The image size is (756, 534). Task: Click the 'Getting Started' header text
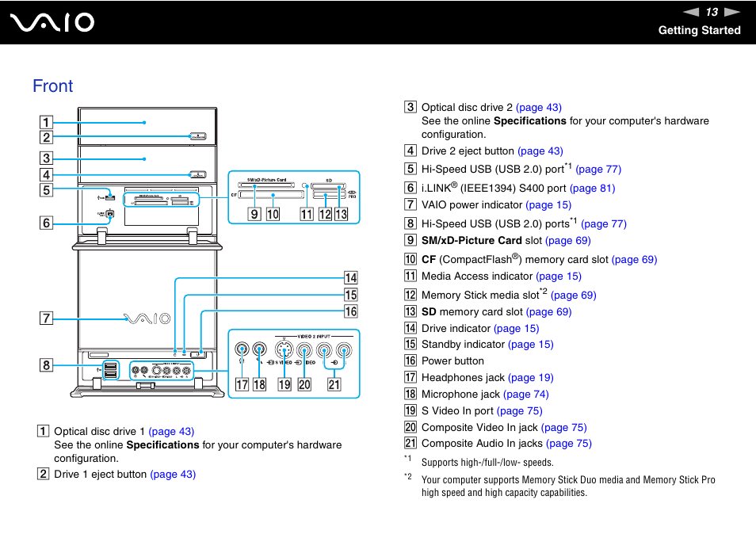[699, 30]
